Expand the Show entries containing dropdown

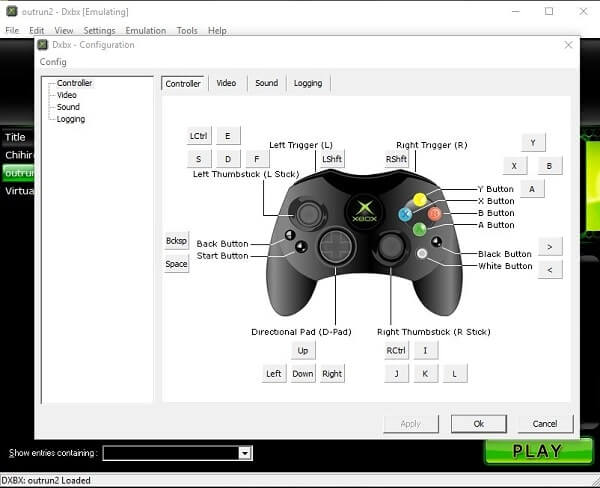[x=245, y=453]
